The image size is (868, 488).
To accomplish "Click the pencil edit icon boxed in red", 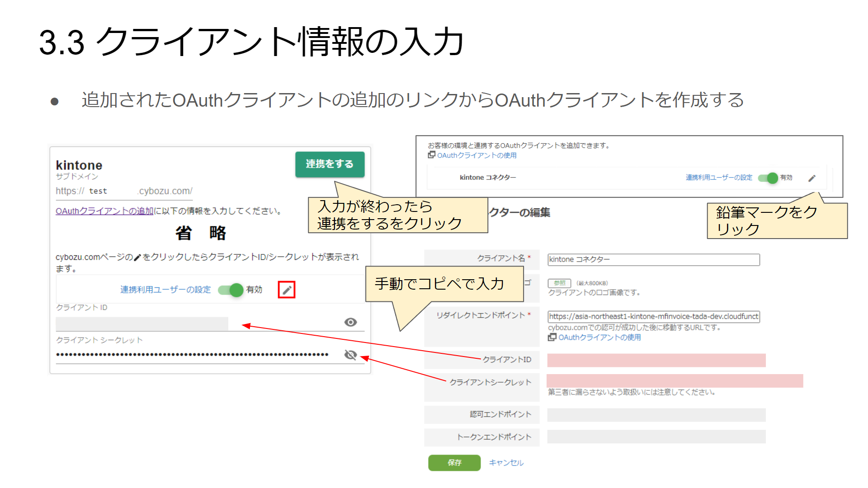I will click(x=287, y=290).
